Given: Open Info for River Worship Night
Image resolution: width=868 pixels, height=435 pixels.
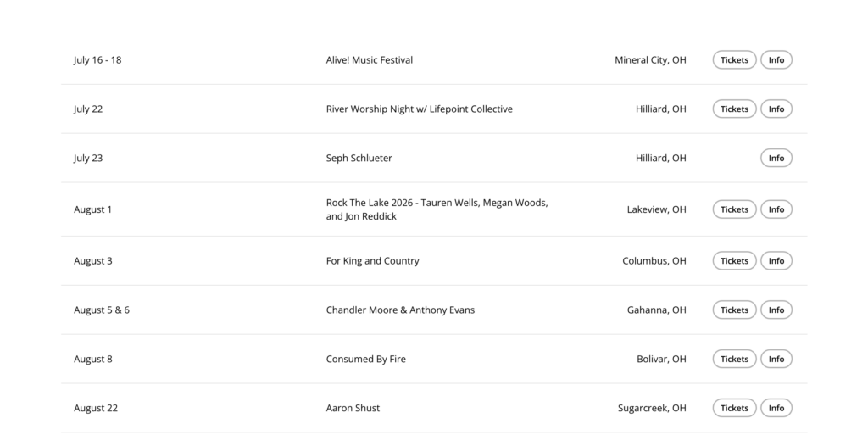Looking at the screenshot, I should 776,109.
